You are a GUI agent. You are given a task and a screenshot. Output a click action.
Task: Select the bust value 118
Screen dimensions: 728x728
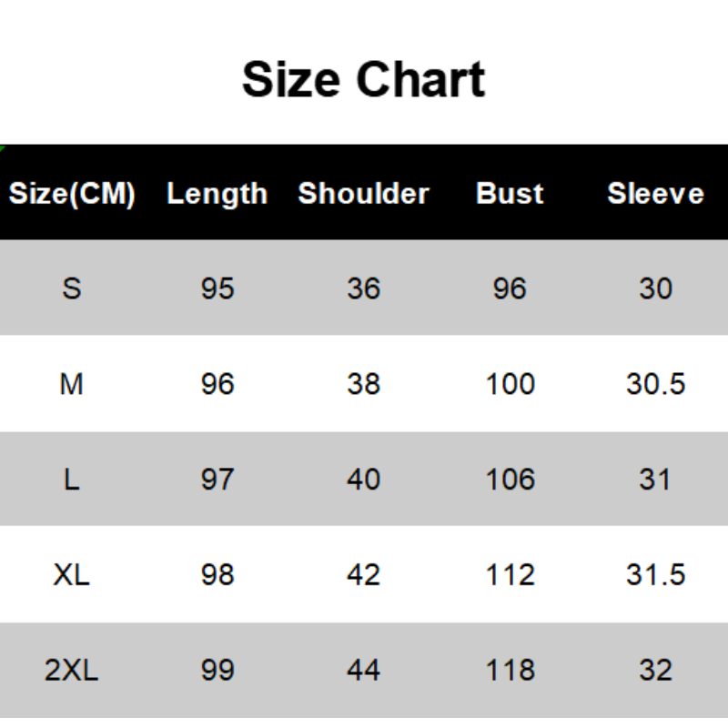pyautogui.click(x=510, y=671)
